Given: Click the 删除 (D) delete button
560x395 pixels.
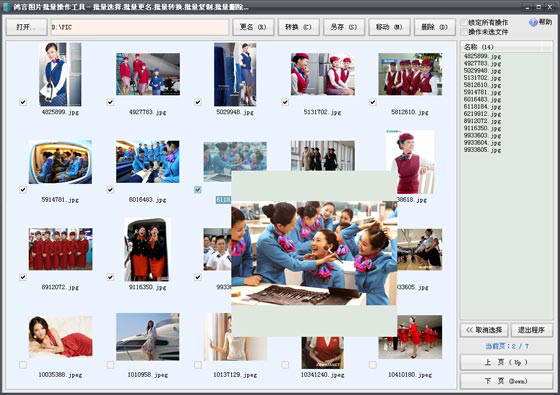Looking at the screenshot, I should [435, 27].
